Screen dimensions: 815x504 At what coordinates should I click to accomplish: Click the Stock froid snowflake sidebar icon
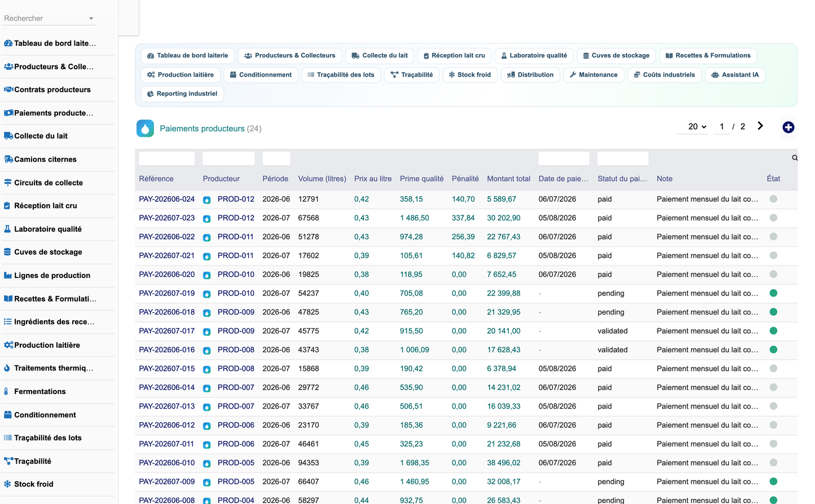pyautogui.click(x=7, y=484)
